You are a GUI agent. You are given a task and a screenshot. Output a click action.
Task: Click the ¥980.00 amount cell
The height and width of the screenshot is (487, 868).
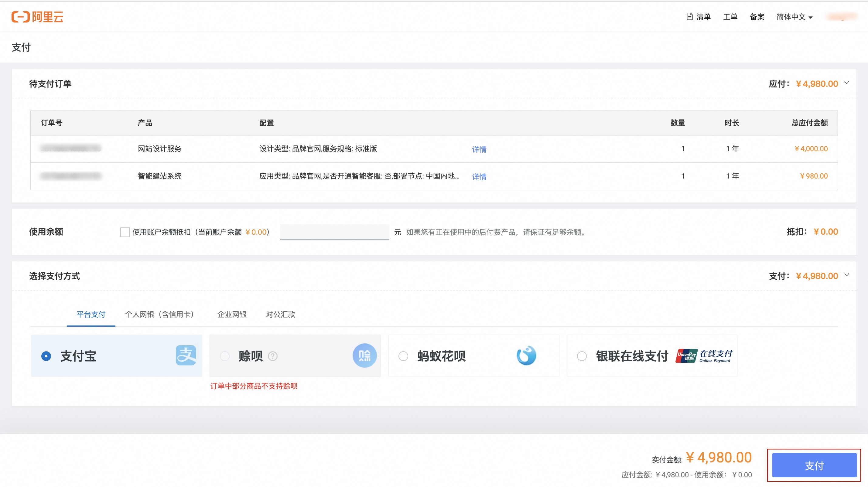tap(814, 176)
